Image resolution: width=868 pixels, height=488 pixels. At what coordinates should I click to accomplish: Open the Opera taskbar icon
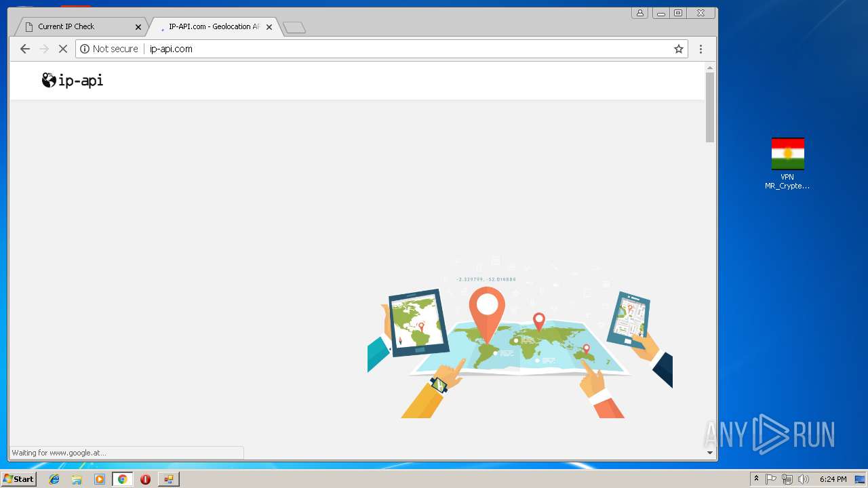pos(145,479)
